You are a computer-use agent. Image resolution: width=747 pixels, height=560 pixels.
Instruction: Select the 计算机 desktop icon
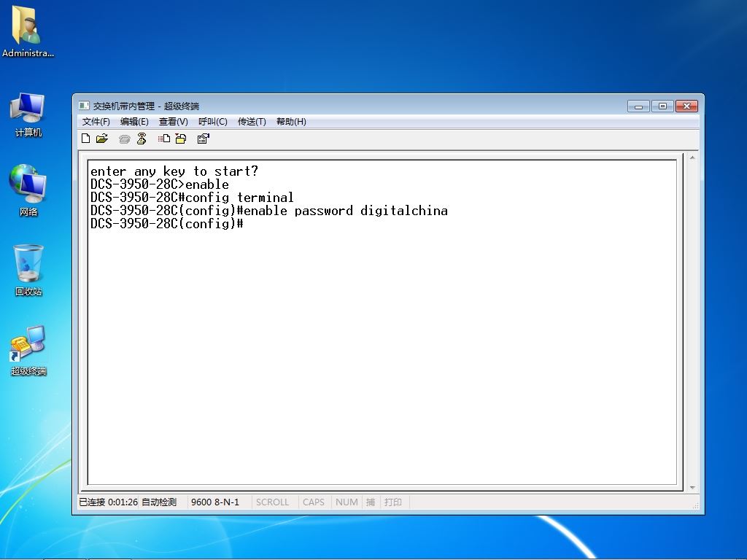(28, 114)
